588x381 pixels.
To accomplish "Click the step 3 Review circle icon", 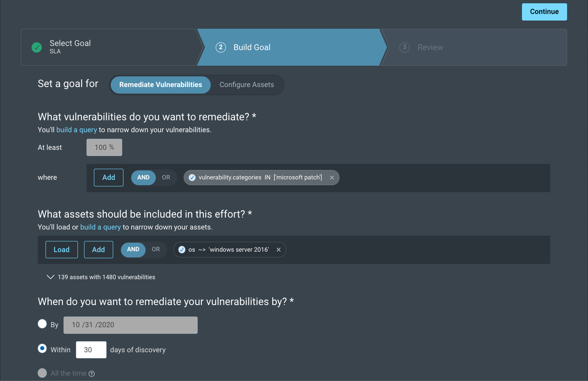I will tap(404, 47).
